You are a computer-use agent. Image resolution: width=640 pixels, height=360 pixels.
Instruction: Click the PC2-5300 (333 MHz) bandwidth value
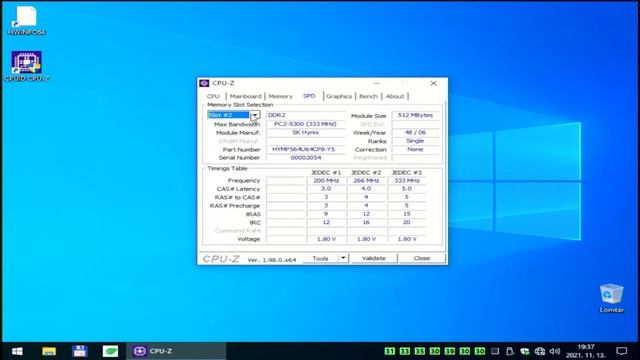tap(306, 124)
